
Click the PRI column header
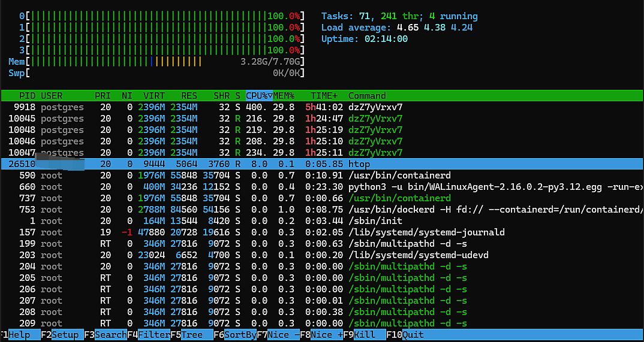(103, 96)
